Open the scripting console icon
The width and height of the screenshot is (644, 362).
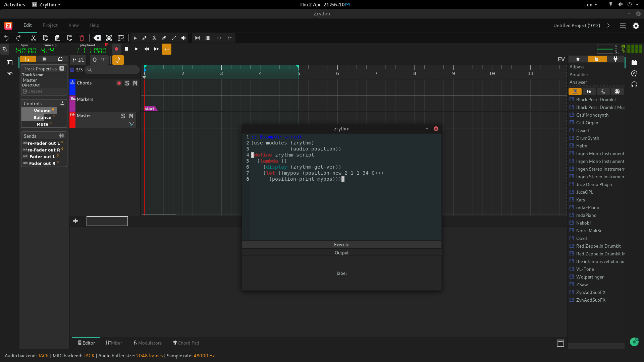point(610,26)
